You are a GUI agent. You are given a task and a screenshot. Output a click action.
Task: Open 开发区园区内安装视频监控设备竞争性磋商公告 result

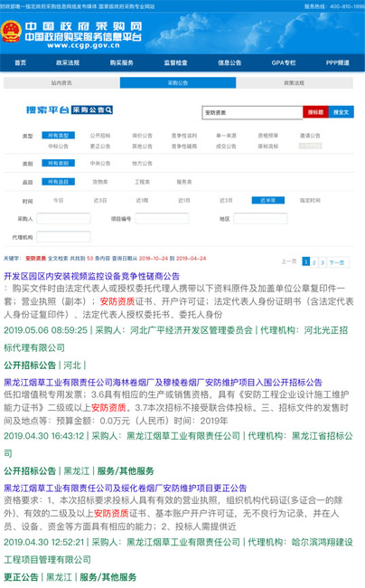92,277
